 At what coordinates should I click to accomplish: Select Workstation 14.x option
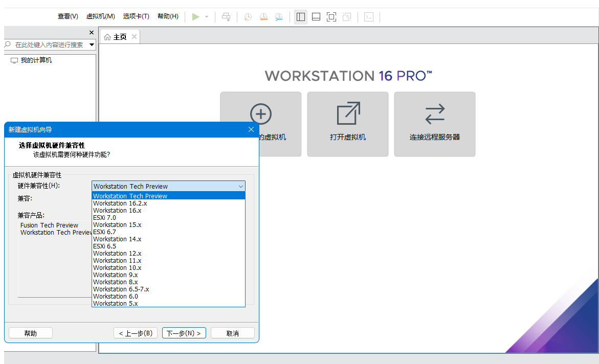[x=168, y=239]
